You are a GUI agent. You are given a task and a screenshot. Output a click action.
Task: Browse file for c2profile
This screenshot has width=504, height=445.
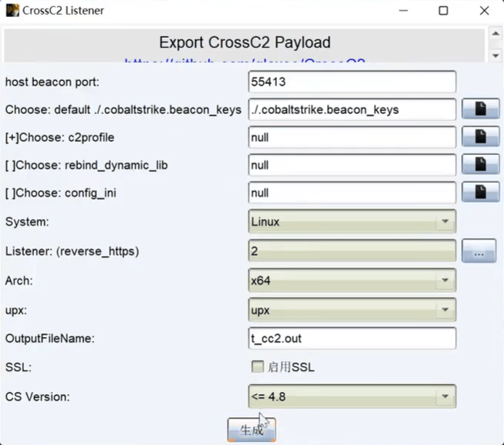coord(480,137)
